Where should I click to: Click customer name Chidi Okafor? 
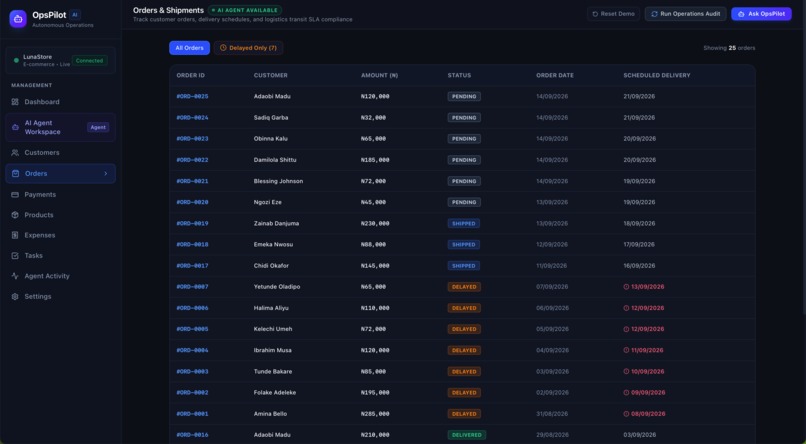(271, 266)
